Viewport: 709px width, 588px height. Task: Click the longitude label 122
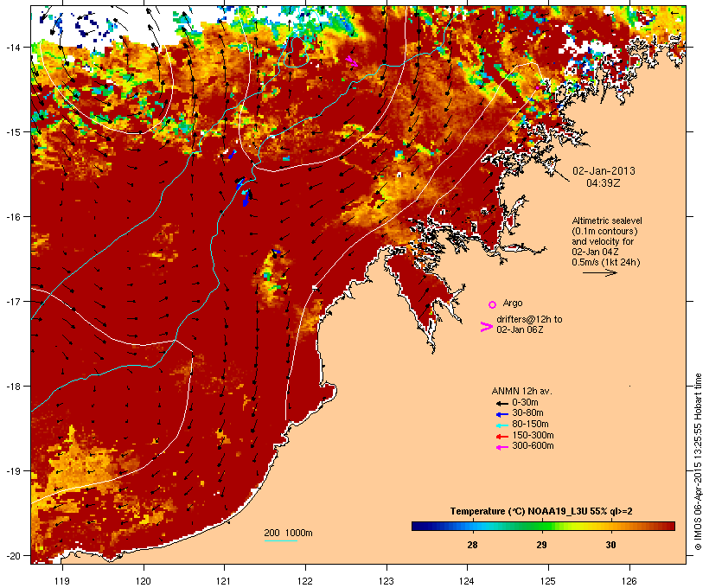[305, 581]
